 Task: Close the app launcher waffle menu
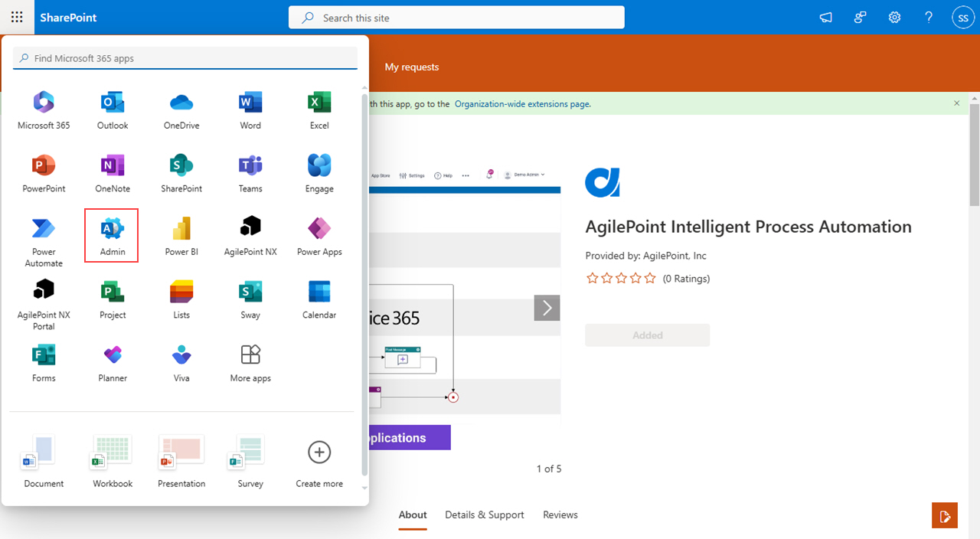17,17
